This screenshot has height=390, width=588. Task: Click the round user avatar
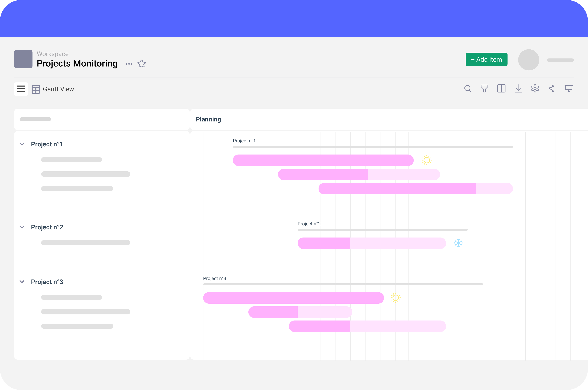coord(529,60)
